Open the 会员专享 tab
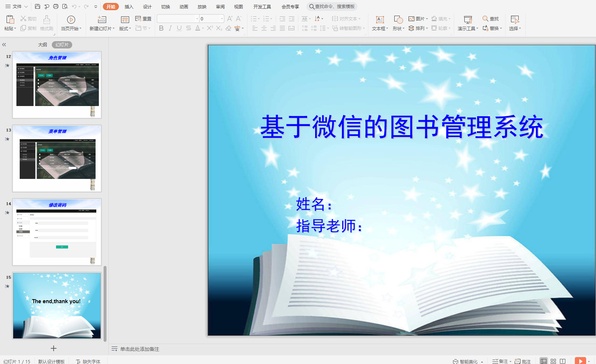Screen dimensions: 596x364 point(290,7)
